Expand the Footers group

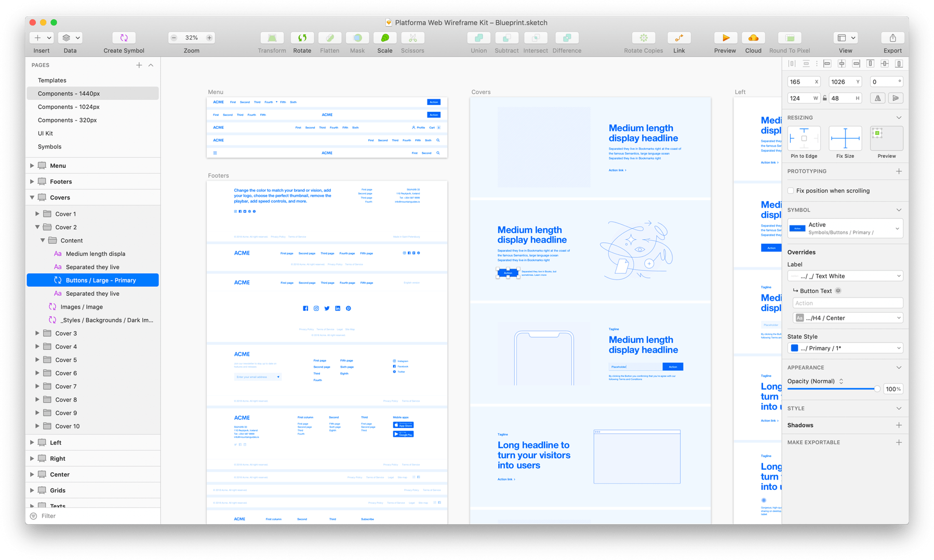[32, 181]
